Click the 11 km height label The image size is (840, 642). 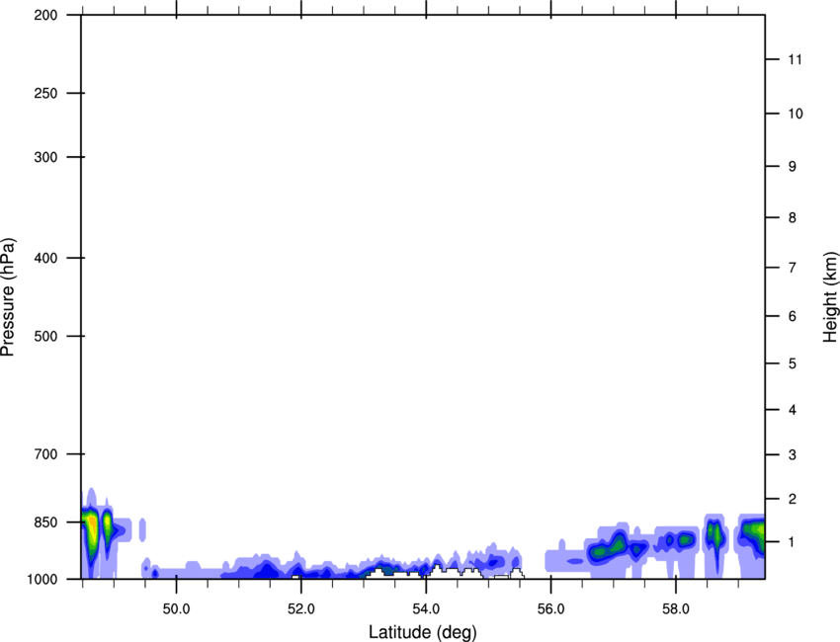(x=796, y=59)
